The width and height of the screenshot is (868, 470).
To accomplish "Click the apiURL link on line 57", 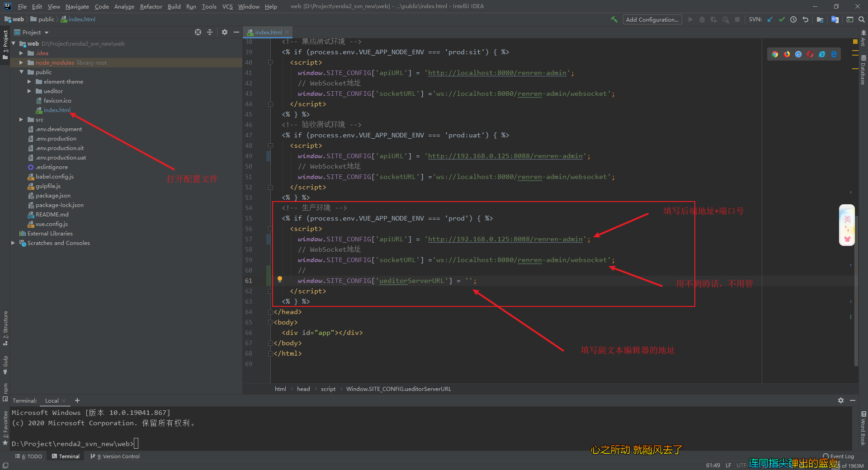I will [505, 239].
